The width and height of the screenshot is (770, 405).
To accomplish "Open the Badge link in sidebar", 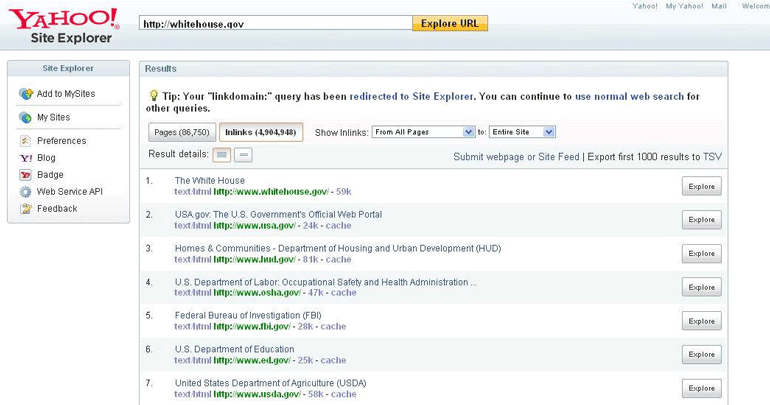I will coord(50,175).
